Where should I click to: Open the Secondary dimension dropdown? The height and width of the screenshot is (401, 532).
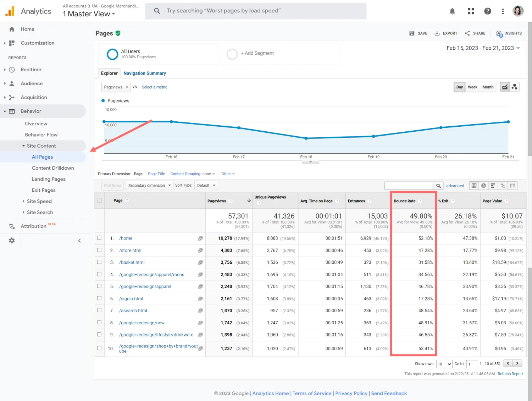pyautogui.click(x=149, y=186)
